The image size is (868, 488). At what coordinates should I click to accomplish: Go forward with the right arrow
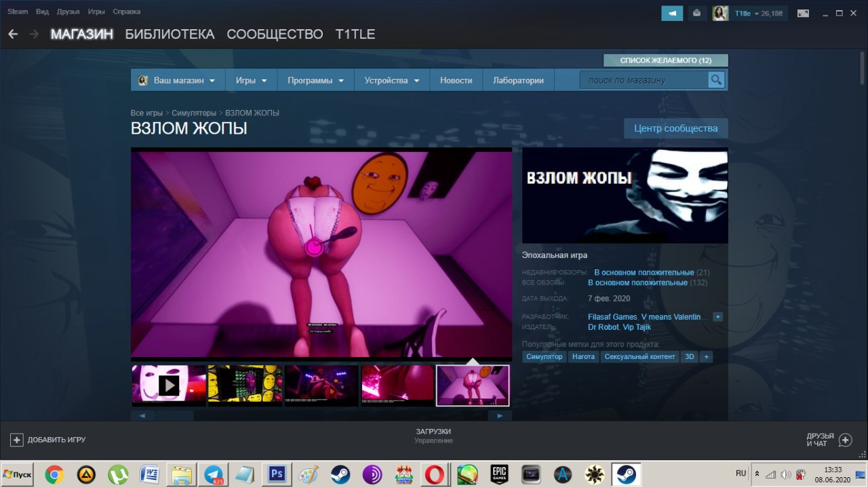(x=34, y=34)
